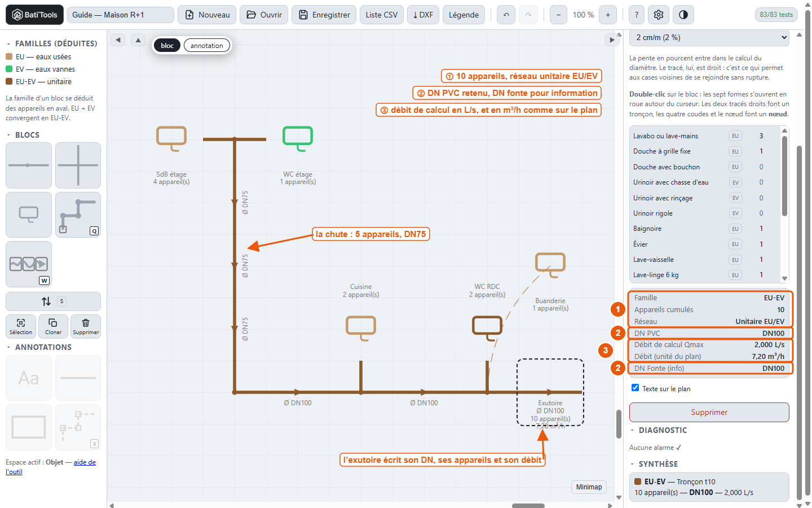The image size is (812, 508).
Task: Edit the Lavabo ou lave-mains count
Action: click(761, 136)
